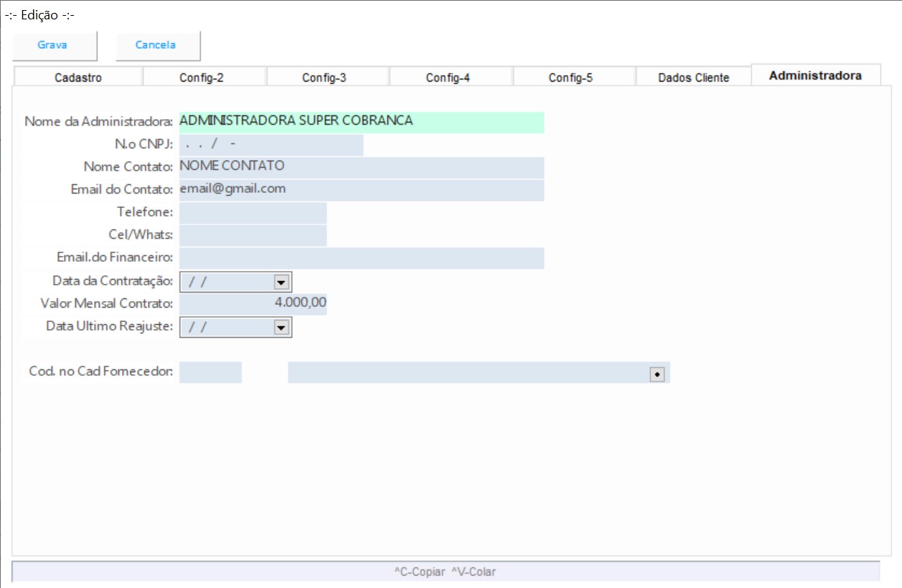The height and width of the screenshot is (588, 902).
Task: Click the Nome Contato field
Action: tap(361, 167)
